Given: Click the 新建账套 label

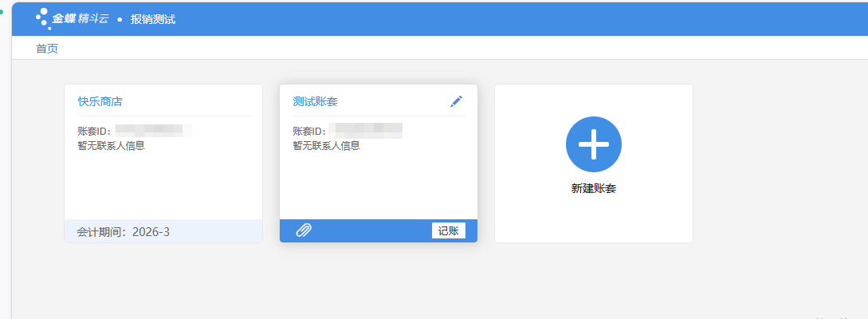Looking at the screenshot, I should click(593, 189).
